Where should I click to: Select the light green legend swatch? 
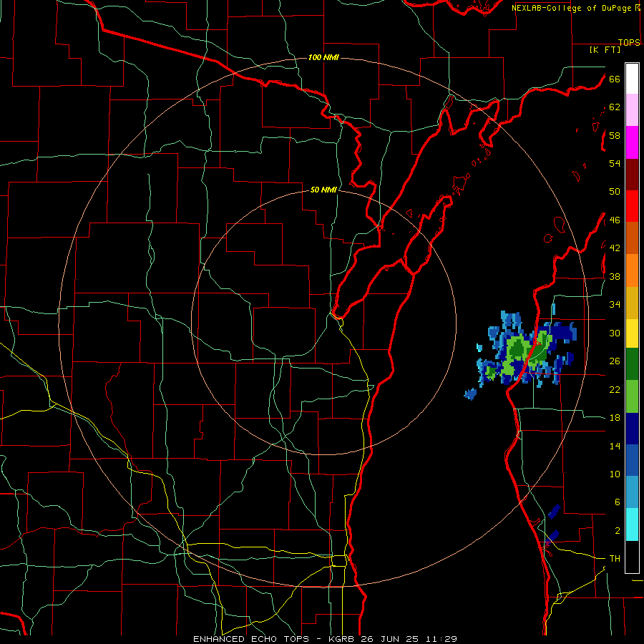coord(632,396)
